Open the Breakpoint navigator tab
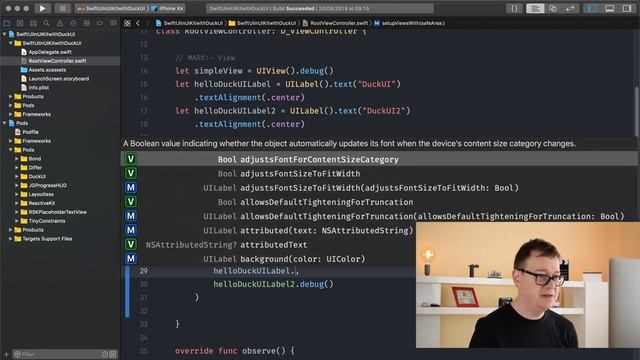 (100, 23)
